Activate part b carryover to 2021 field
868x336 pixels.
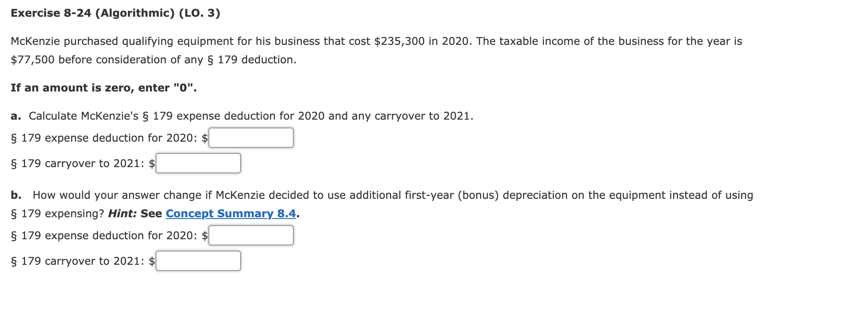point(198,261)
